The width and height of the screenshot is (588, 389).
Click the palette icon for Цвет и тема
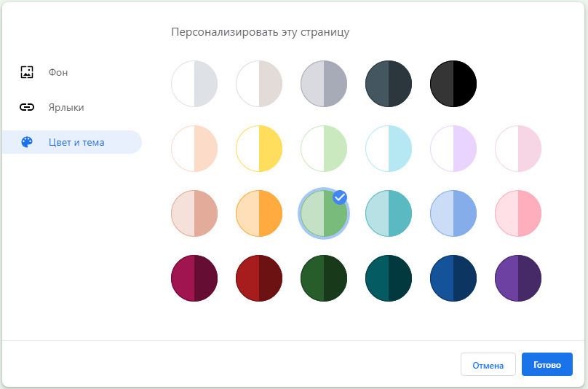point(27,142)
